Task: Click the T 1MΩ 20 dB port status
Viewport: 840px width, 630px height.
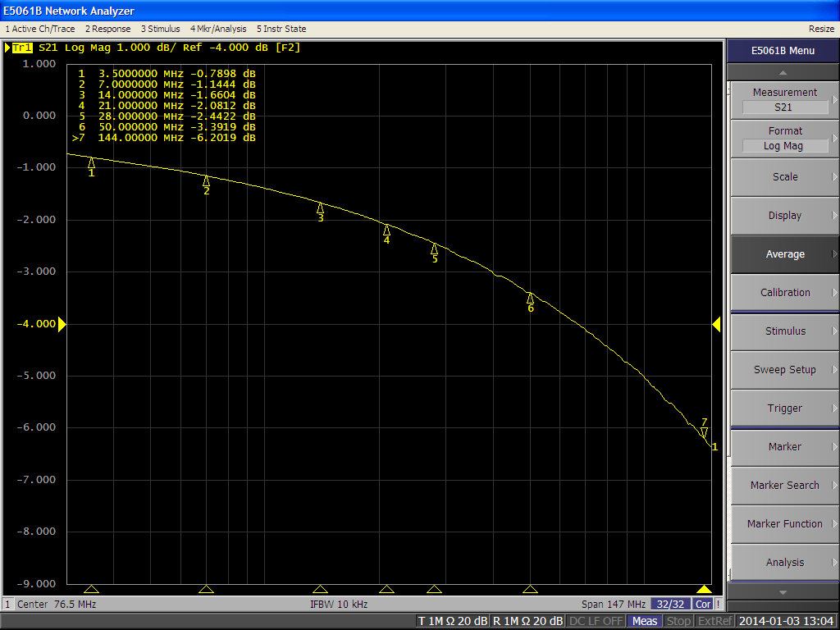Action: (x=452, y=622)
